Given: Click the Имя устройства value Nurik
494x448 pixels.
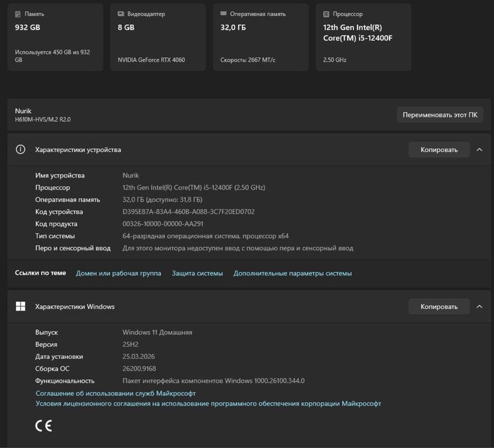Looking at the screenshot, I should [130, 176].
